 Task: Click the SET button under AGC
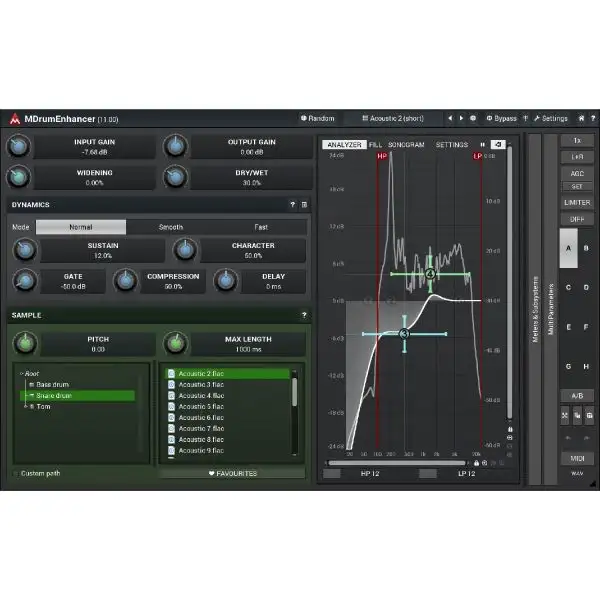point(577,187)
